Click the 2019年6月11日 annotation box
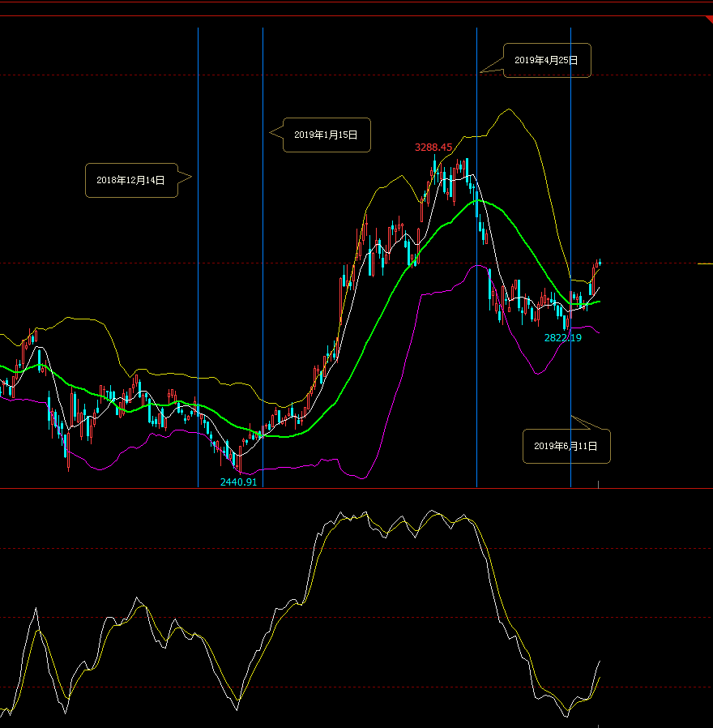 click(x=566, y=446)
